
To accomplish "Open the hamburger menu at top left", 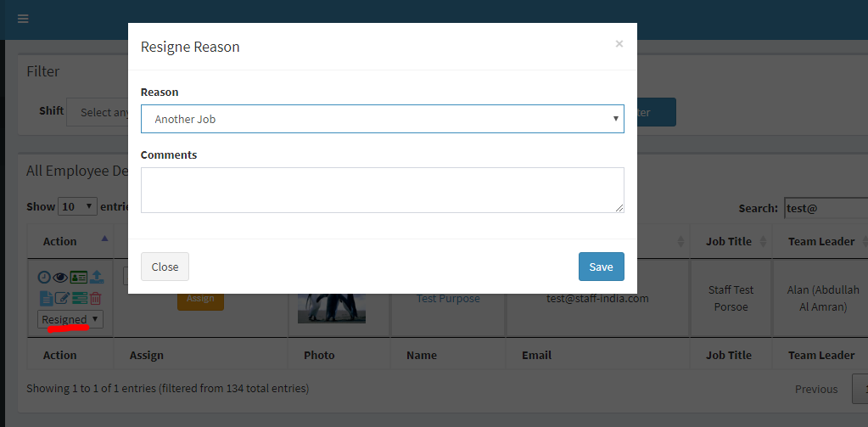I will coord(23,19).
